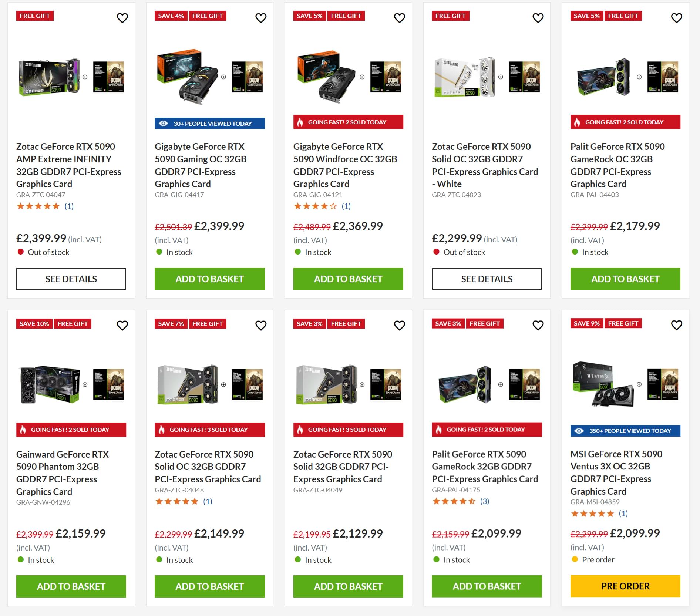The image size is (700, 616).
Task: Save Zotac Solid 32GB with heart icon
Action: [399, 325]
